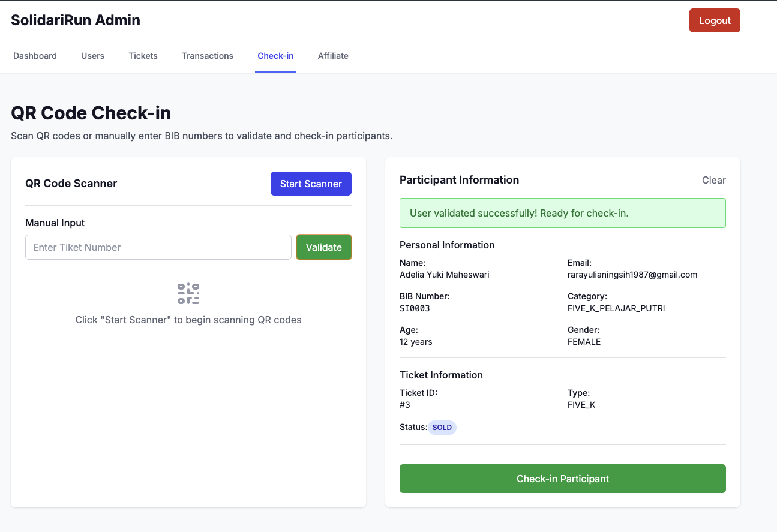Focus the Enter Tiket Number field
The height and width of the screenshot is (532, 777).
pyautogui.click(x=158, y=247)
